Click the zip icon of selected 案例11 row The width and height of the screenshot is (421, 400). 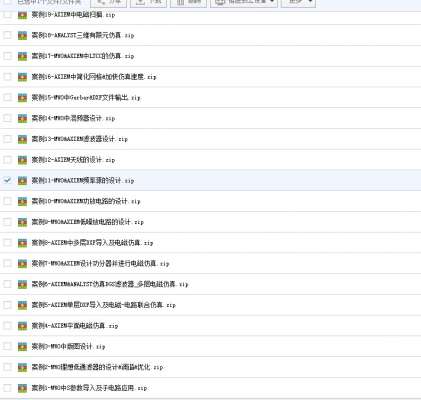coord(22,181)
